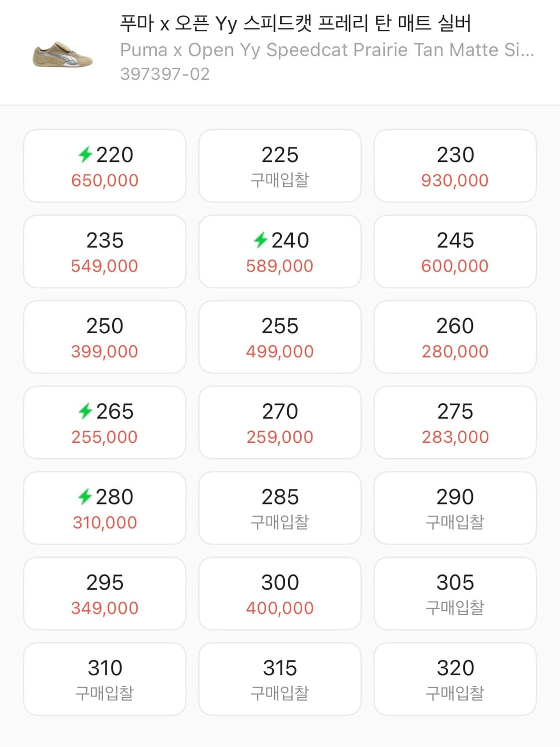Select size 260 priced 280,000
Image resolution: width=560 pixels, height=747 pixels.
(455, 337)
